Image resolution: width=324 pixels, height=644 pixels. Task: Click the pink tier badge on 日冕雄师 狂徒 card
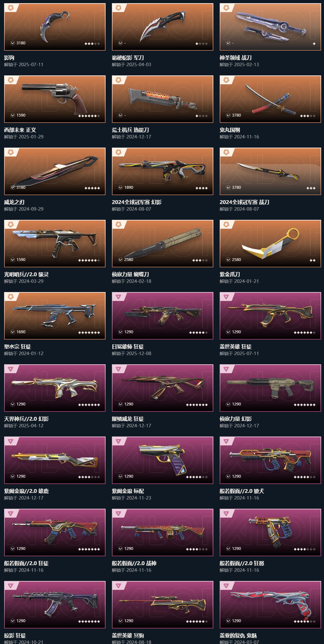pyautogui.click(x=119, y=297)
